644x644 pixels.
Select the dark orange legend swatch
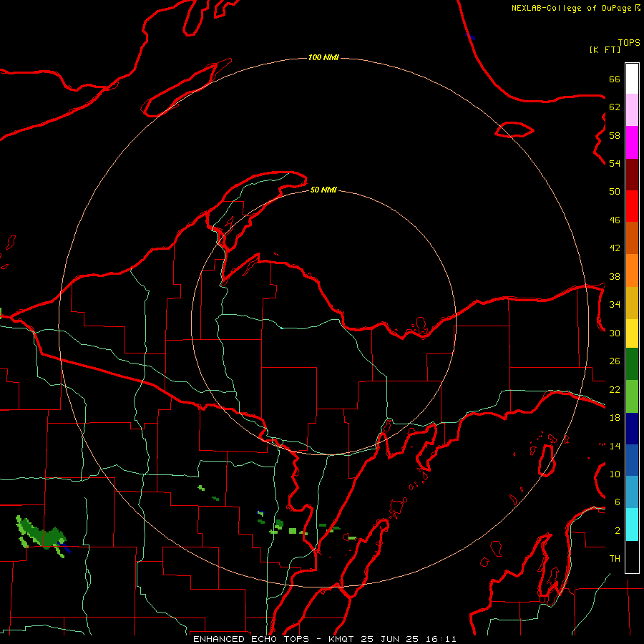[632, 238]
